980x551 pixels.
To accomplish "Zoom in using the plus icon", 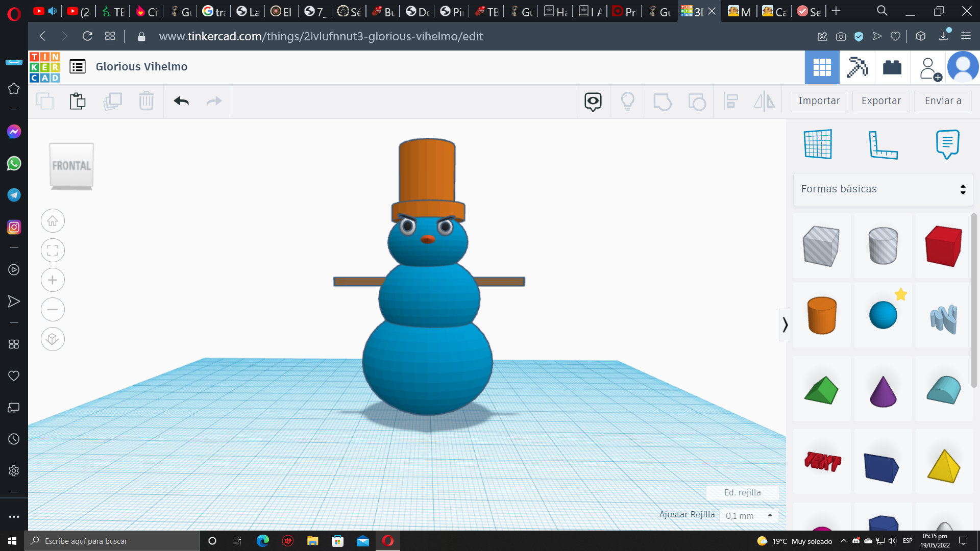I will coord(53,280).
